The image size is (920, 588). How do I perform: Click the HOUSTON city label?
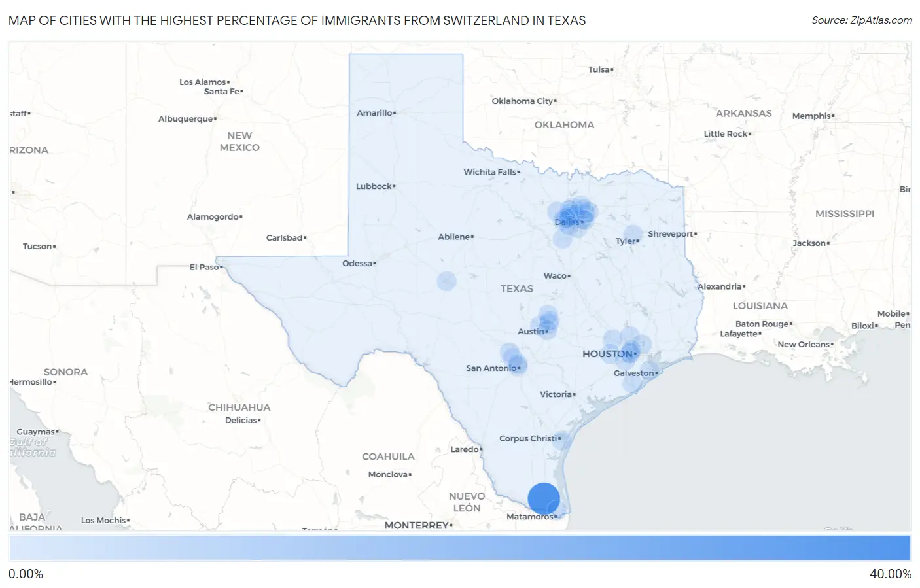point(608,354)
